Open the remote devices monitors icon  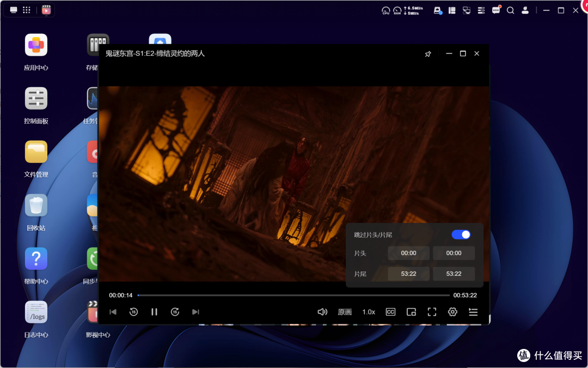(x=467, y=10)
